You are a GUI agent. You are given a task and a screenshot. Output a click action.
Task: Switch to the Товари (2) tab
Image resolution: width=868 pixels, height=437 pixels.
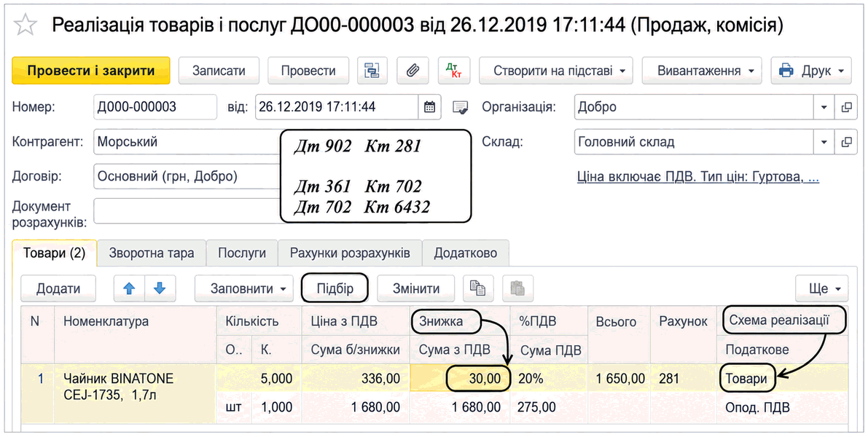point(54,253)
